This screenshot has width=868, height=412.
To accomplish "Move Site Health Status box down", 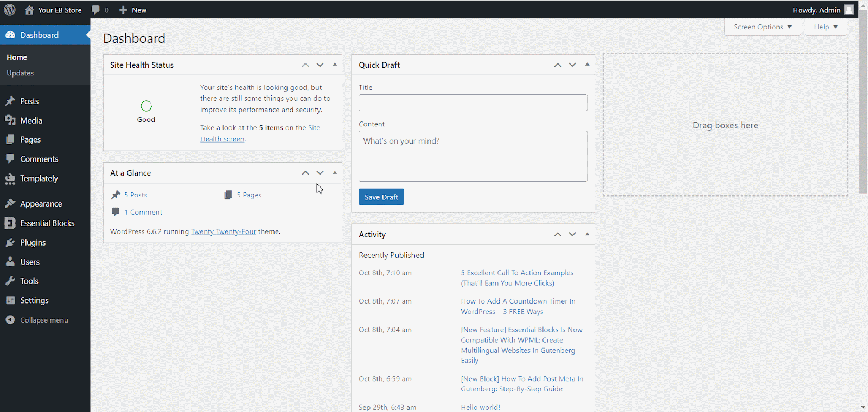I will (320, 65).
